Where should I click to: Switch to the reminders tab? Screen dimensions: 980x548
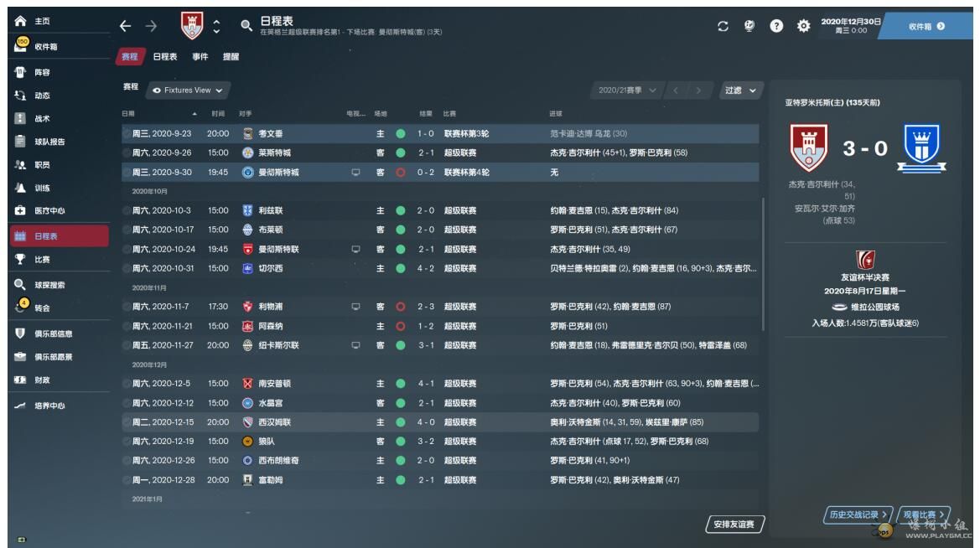click(x=231, y=56)
